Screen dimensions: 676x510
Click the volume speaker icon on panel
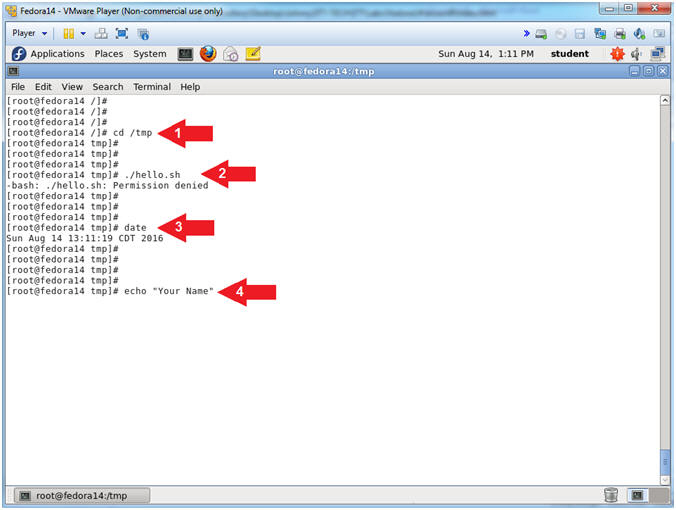(636, 54)
